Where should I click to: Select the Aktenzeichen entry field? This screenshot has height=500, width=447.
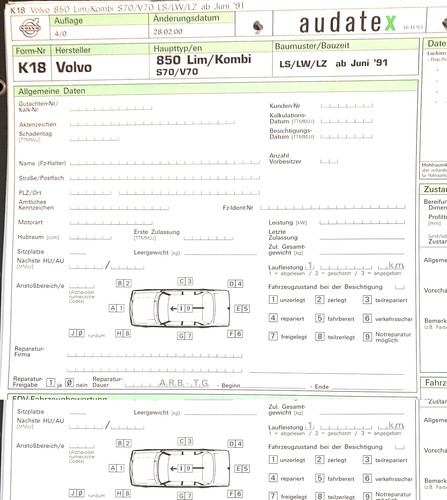click(x=152, y=123)
